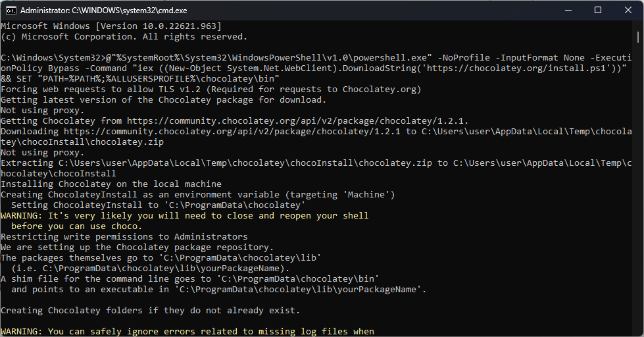Minimize the Administrator cmd.exe window
The height and width of the screenshot is (337, 644).
click(568, 11)
